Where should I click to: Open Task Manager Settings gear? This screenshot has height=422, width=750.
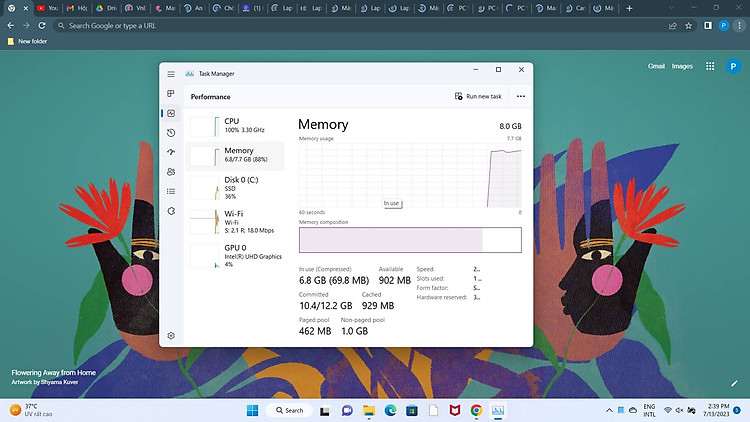pyautogui.click(x=171, y=335)
